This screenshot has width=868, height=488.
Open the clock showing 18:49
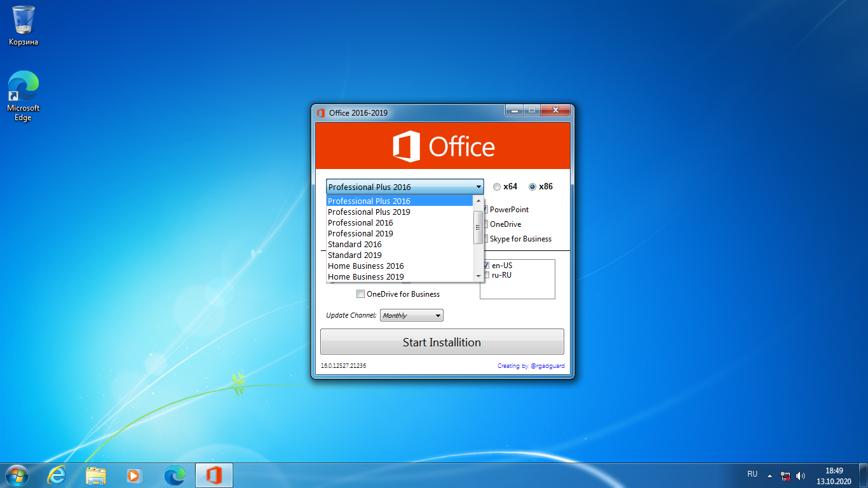click(834, 475)
